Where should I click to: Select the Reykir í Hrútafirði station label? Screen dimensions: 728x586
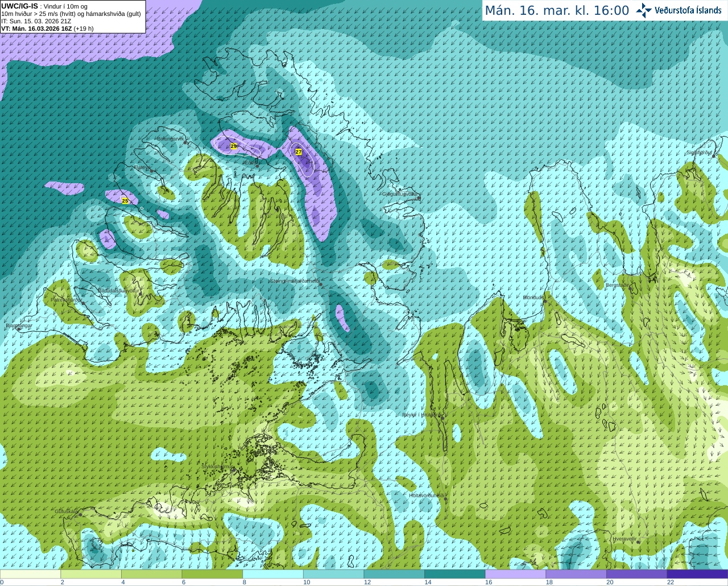(x=421, y=415)
